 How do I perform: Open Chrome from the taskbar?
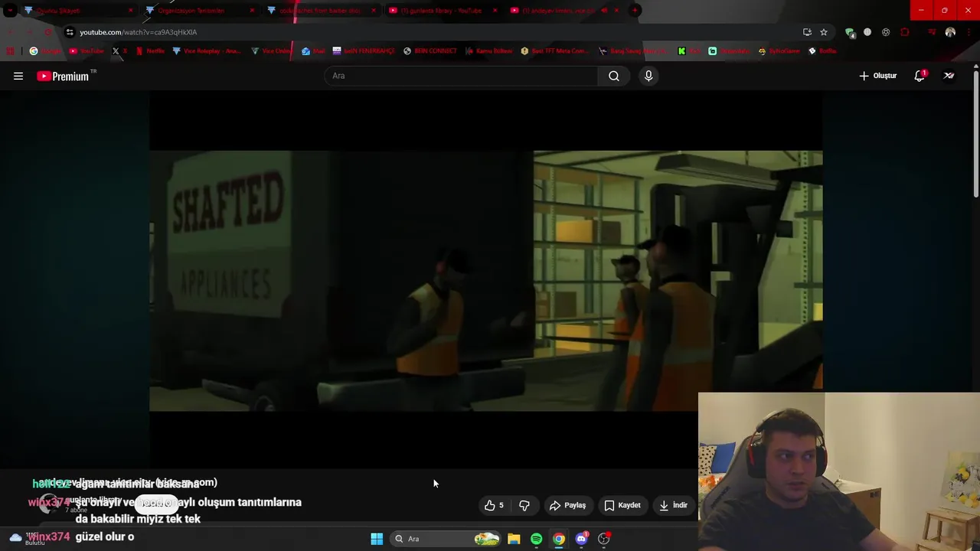point(559,539)
